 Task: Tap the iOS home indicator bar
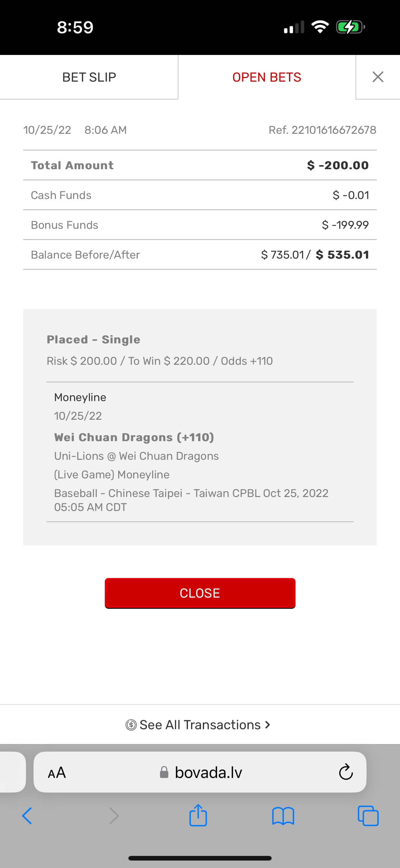[x=200, y=858]
